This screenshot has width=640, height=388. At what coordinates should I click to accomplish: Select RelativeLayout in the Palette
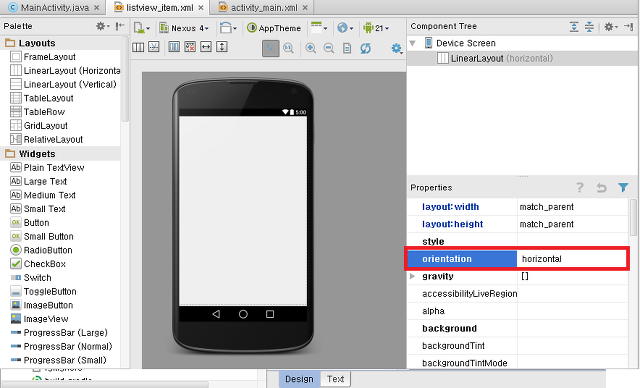coord(46,140)
